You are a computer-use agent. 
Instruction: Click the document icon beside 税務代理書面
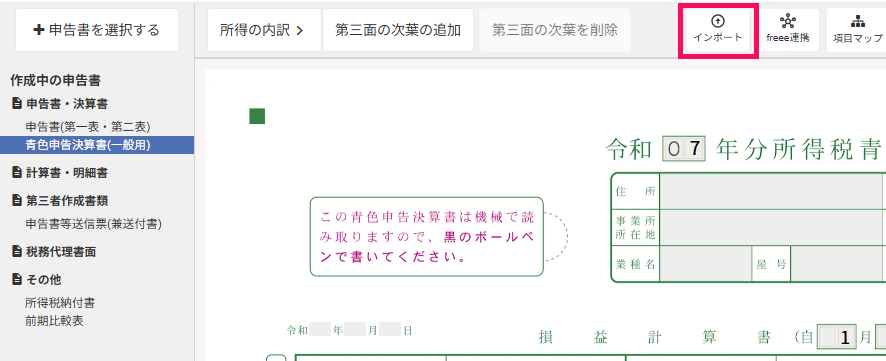17,252
